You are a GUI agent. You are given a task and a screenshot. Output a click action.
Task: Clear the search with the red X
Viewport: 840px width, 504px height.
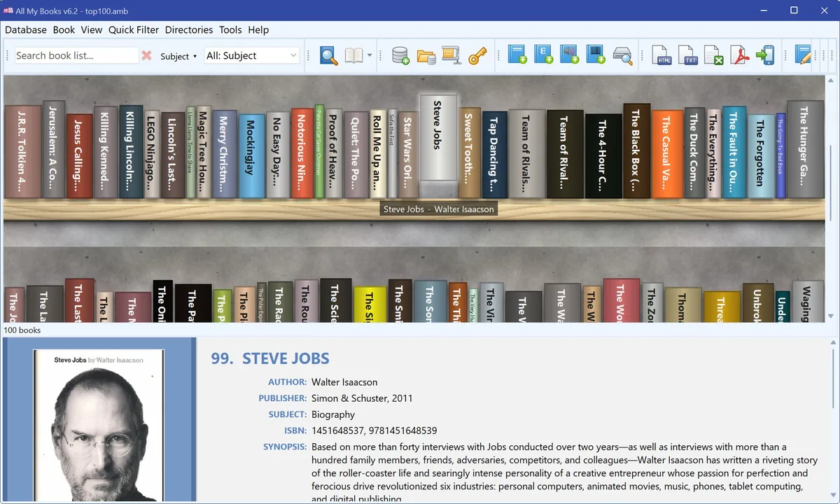pos(146,55)
